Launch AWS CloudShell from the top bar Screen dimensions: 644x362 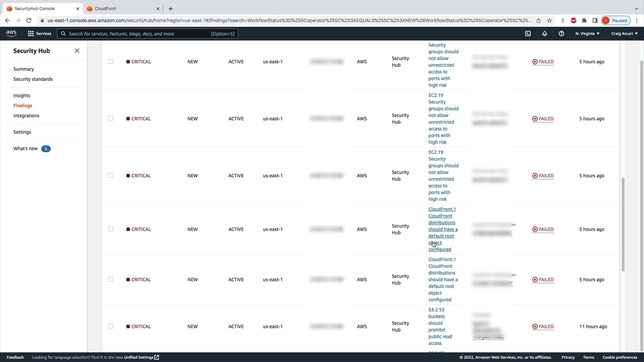click(528, 34)
